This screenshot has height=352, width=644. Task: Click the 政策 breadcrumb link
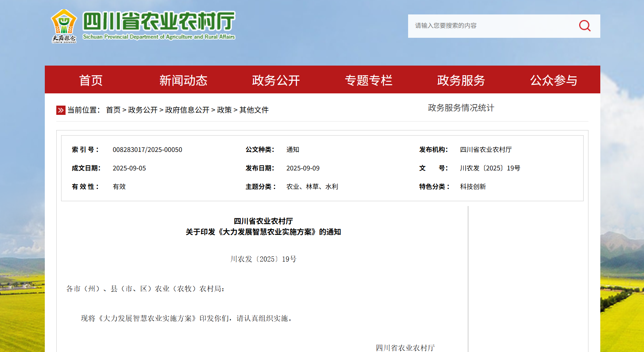click(x=224, y=110)
